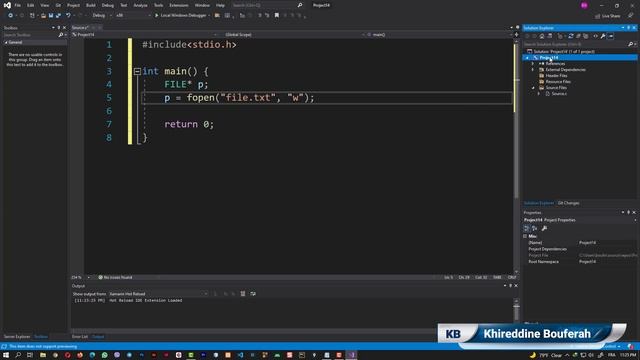The height and width of the screenshot is (360, 640).
Task: Select Source.c in Solution Explorer
Action: coord(559,94)
